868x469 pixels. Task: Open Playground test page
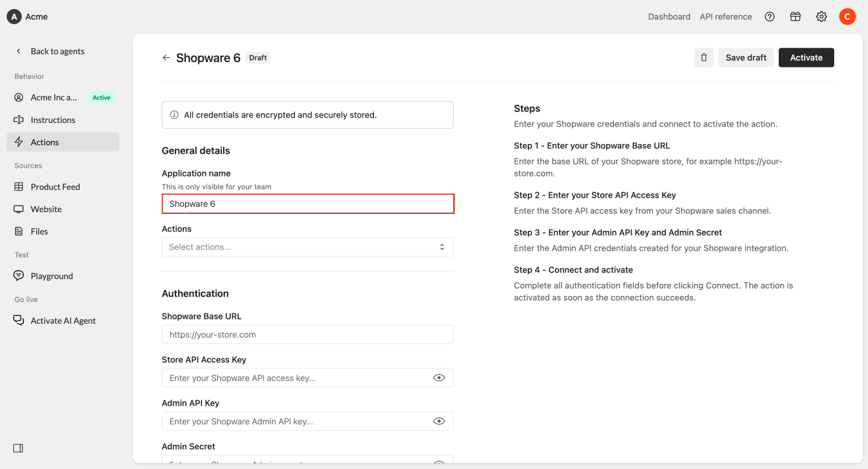[x=63, y=276]
